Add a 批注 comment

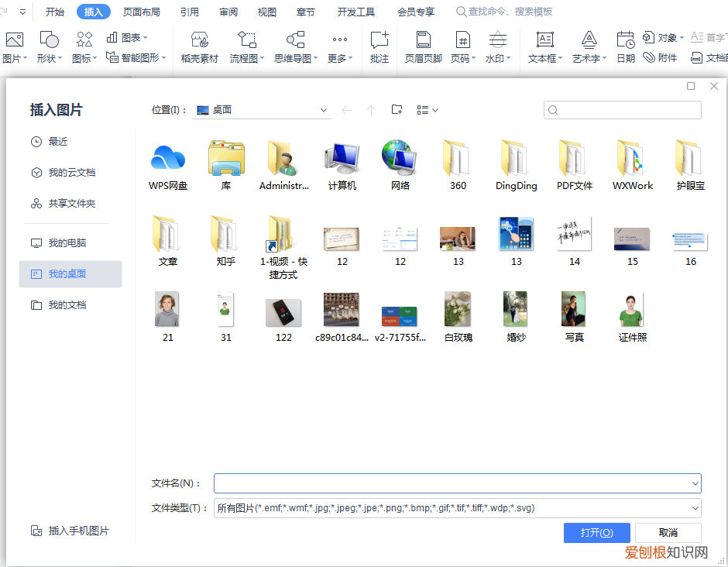pyautogui.click(x=379, y=46)
